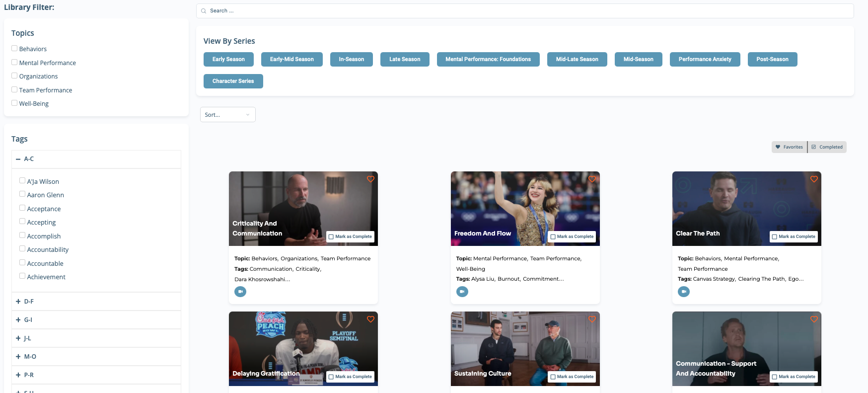Open the Performance Anxiety series

click(x=705, y=59)
